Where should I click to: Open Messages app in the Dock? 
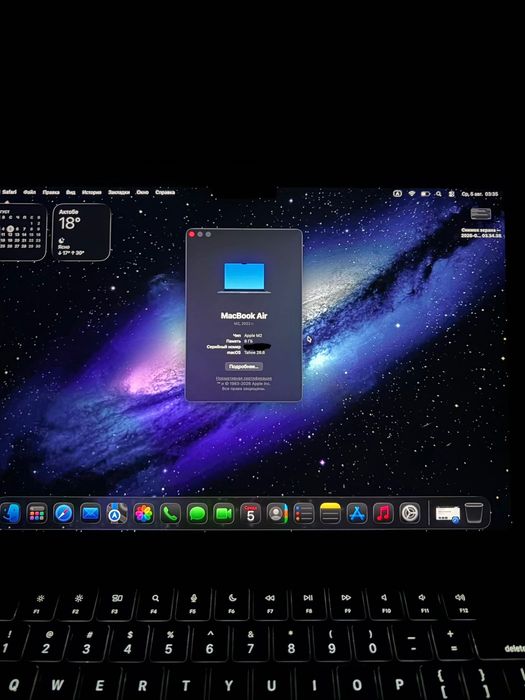click(197, 514)
